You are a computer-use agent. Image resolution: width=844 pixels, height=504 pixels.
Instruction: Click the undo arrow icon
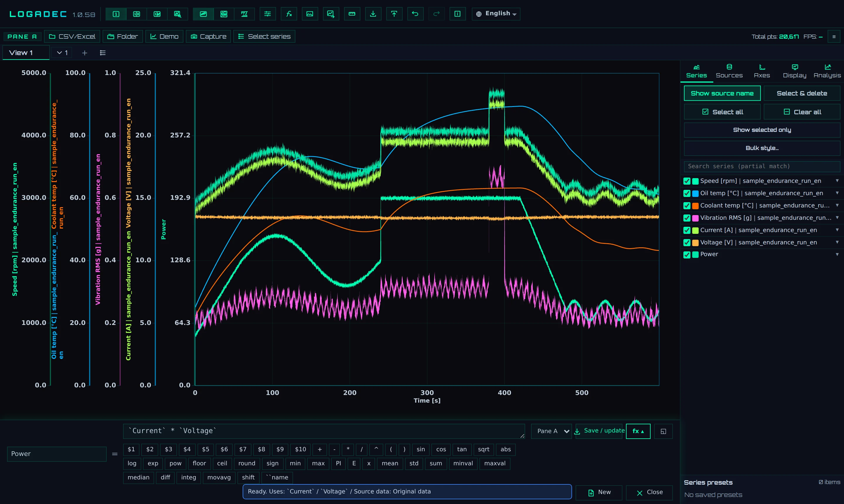415,14
